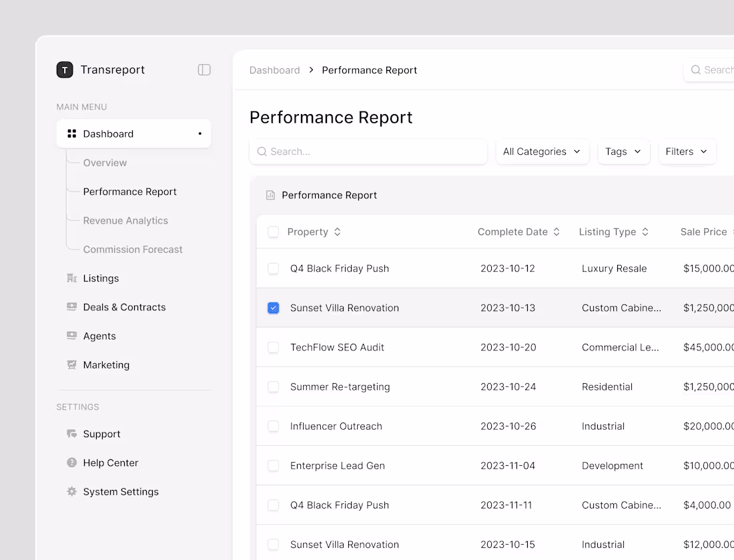Open Deals & Contracts via its sidebar icon
This screenshot has height=560, width=734.
click(x=71, y=307)
